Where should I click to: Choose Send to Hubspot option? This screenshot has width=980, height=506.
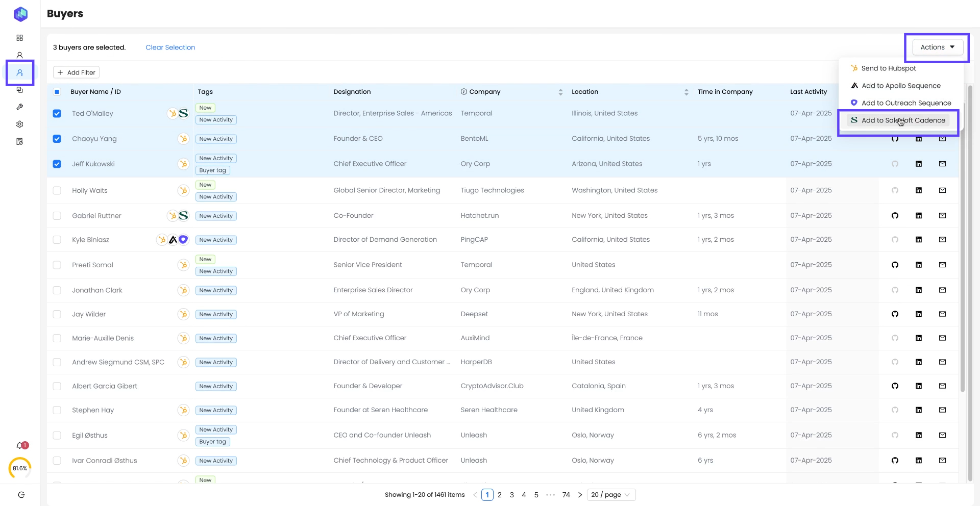coord(888,68)
